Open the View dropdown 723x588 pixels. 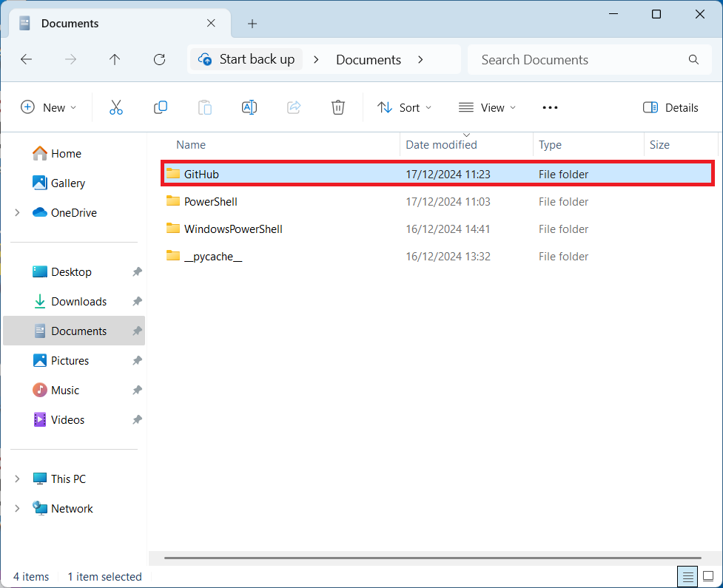[x=487, y=107]
